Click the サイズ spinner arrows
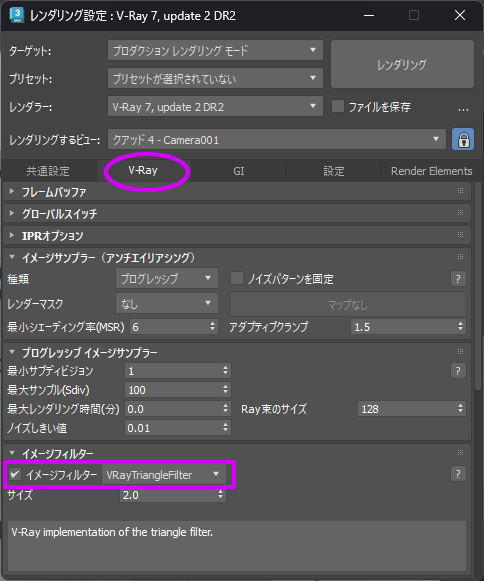Viewport: 484px width, 581px height. [x=221, y=495]
